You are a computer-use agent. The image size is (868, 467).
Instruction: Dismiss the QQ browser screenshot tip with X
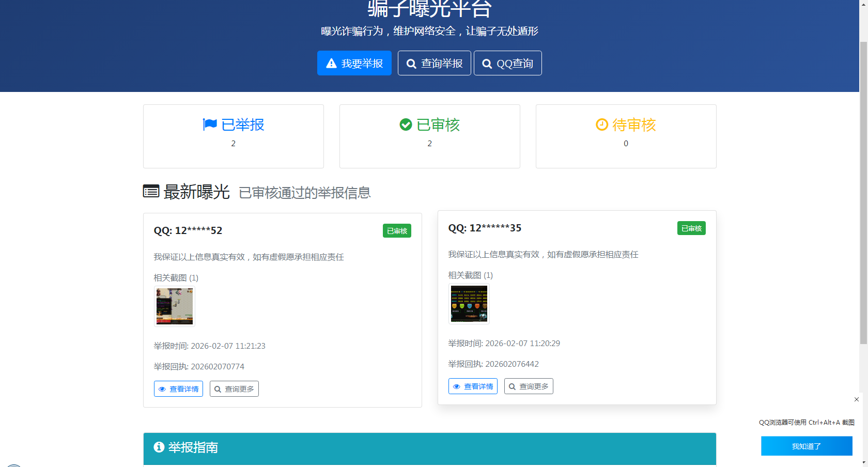click(857, 399)
